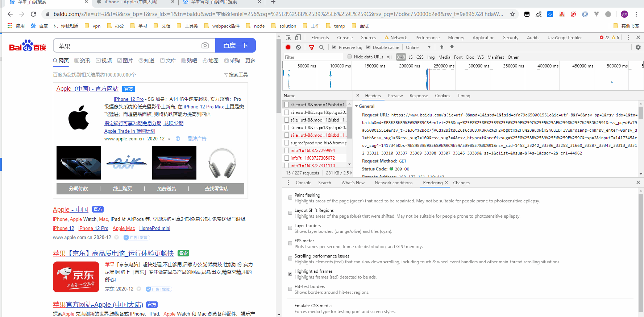Expand 更多 more categories on Baidu
Image resolution: width=644 pixels, height=317 pixels.
point(250,61)
